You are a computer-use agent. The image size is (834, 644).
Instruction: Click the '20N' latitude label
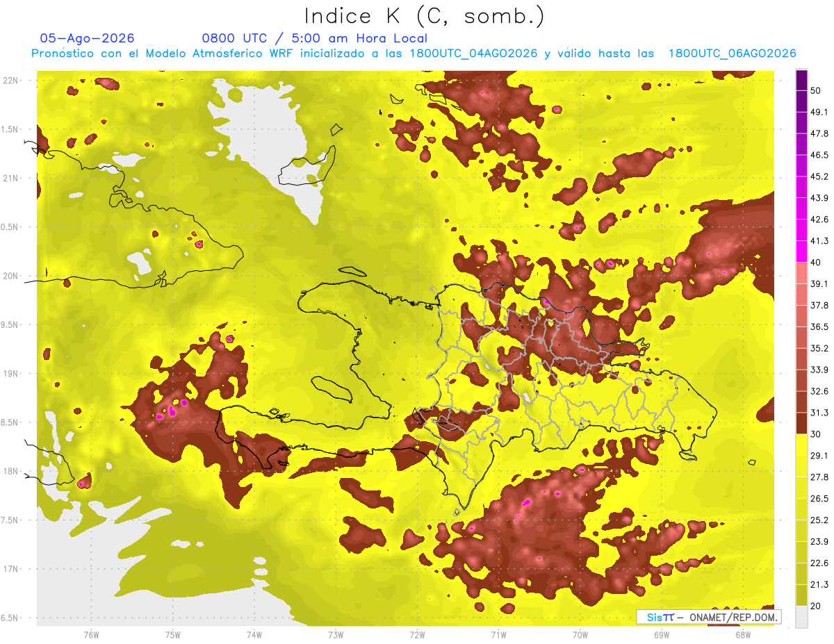point(10,276)
